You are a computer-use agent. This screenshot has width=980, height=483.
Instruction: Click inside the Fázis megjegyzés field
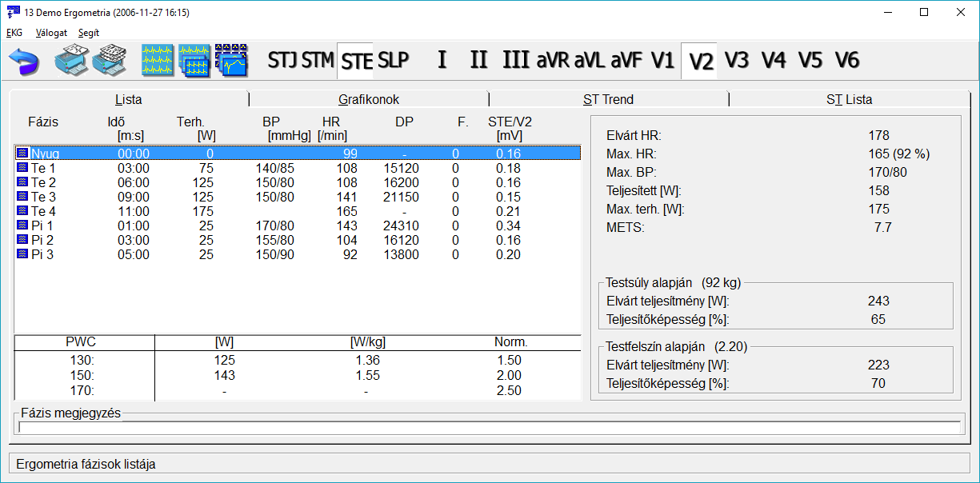[490, 427]
